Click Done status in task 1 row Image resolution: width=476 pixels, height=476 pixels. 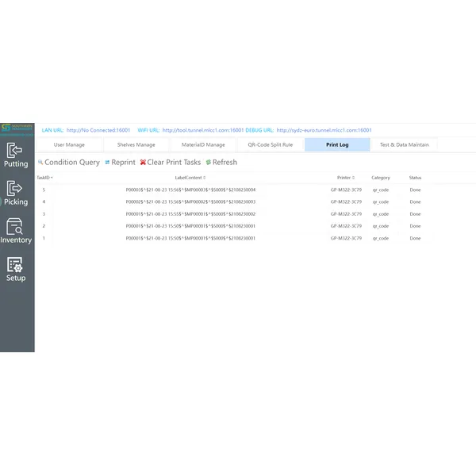(x=415, y=238)
